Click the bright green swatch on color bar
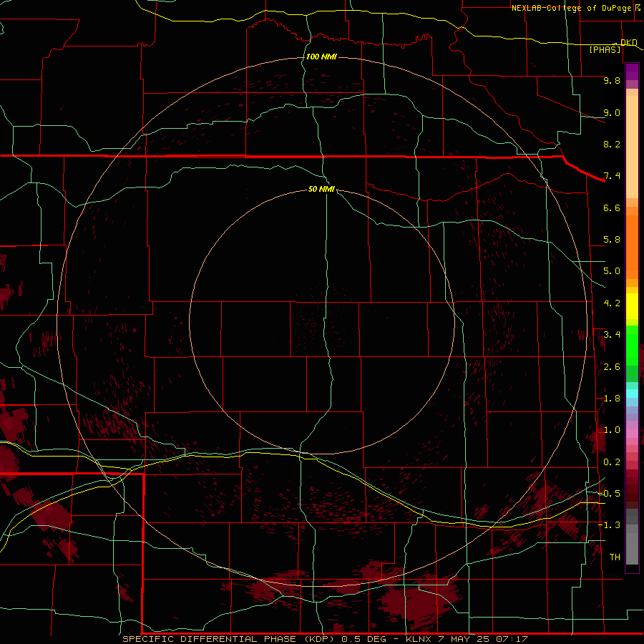 click(632, 345)
